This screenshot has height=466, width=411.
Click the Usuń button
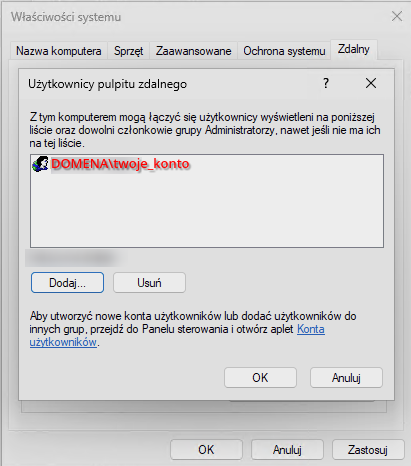click(x=149, y=283)
